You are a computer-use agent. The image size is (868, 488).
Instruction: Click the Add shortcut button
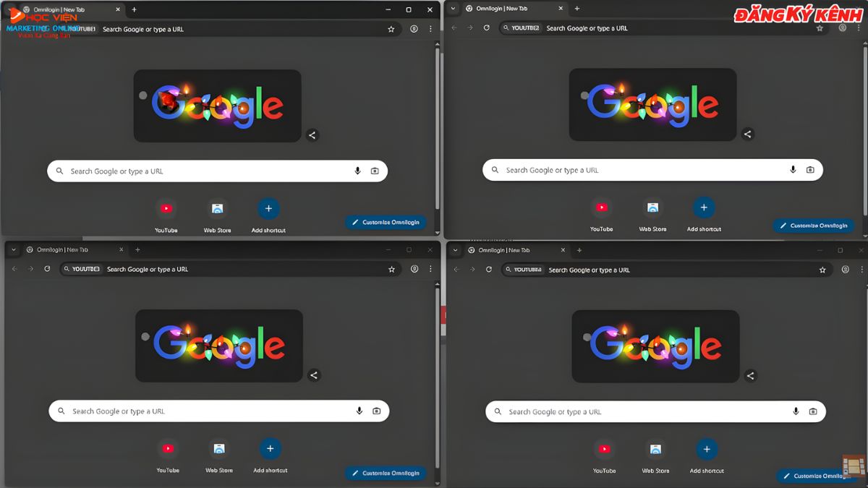[268, 207]
